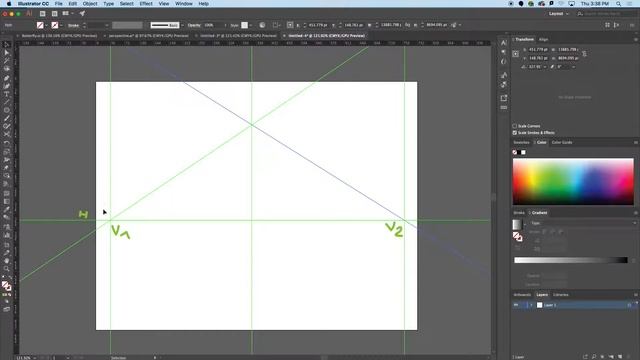Image resolution: width=640 pixels, height=360 pixels.
Task: Switch to the Stroke panel tab
Action: coord(519,213)
